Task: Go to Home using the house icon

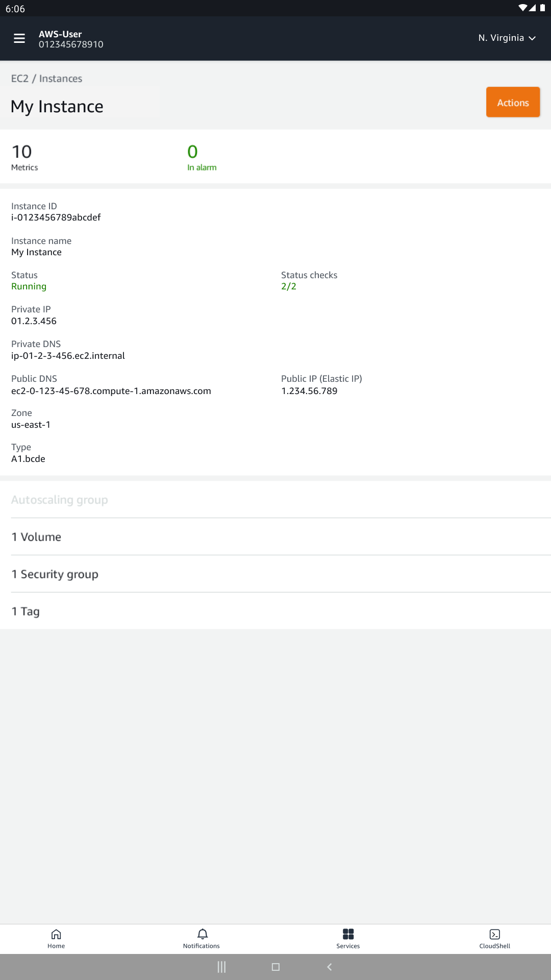Action: coord(56,938)
